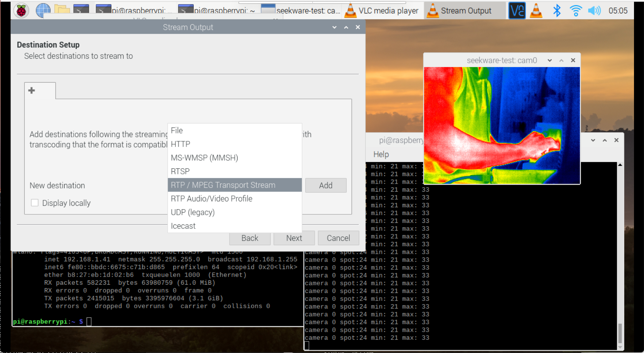Choose UDP (legacy) destination
The image size is (644, 353).
[x=235, y=212]
